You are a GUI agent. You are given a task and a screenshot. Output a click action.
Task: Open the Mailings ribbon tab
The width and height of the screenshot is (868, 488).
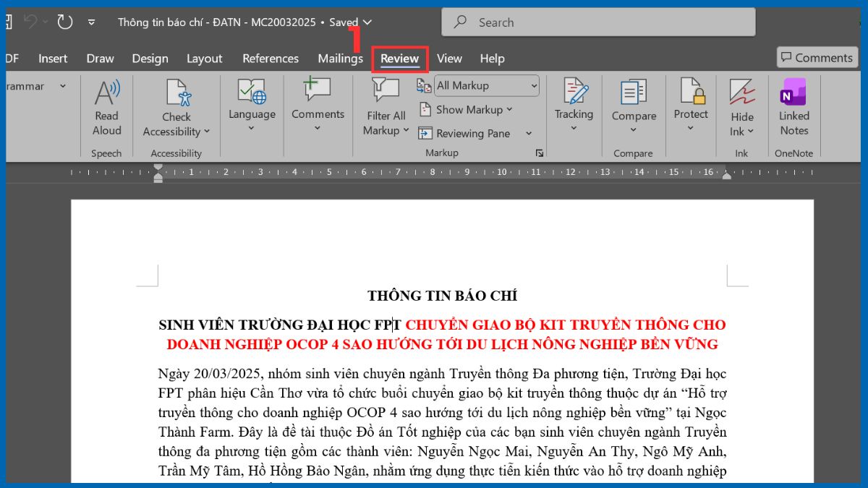pos(340,59)
